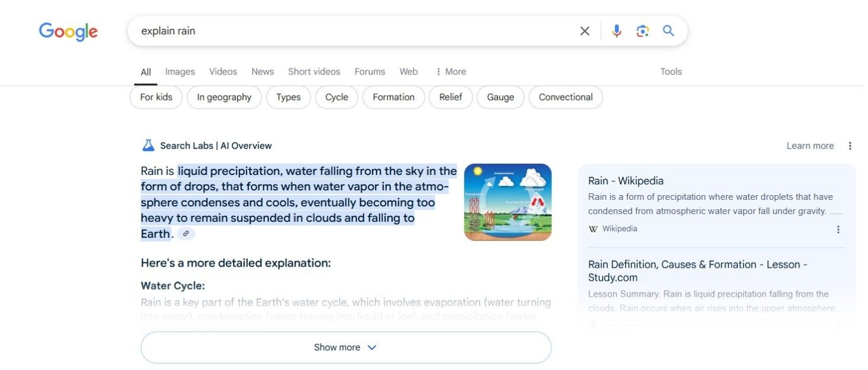
Task: Switch to the Videos tab
Action: point(223,72)
